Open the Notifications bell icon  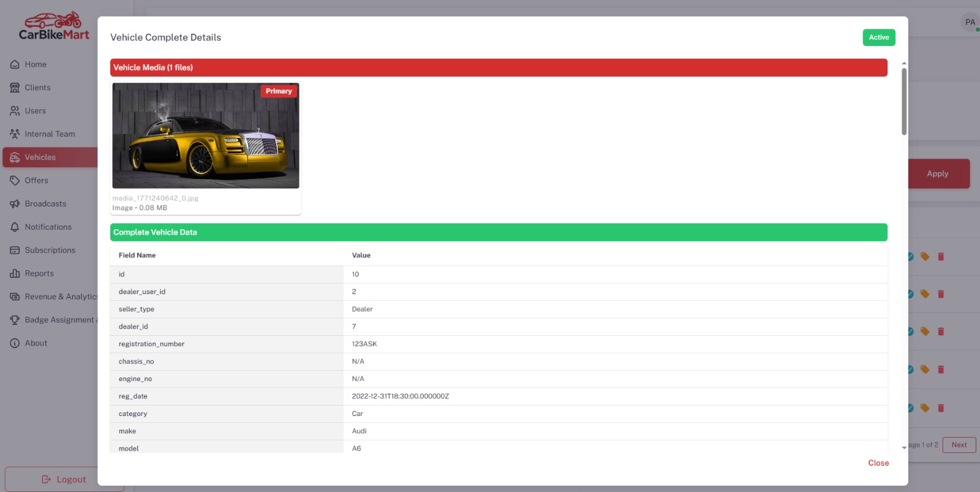tap(15, 227)
